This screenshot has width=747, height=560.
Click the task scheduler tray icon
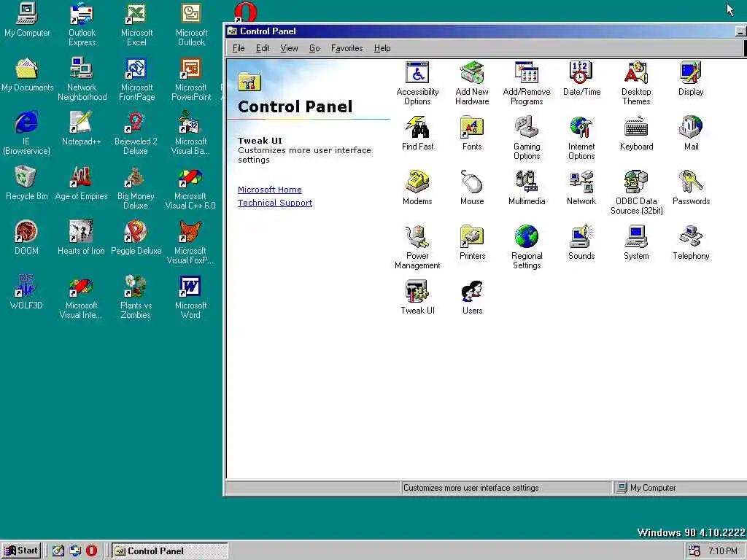(x=694, y=551)
